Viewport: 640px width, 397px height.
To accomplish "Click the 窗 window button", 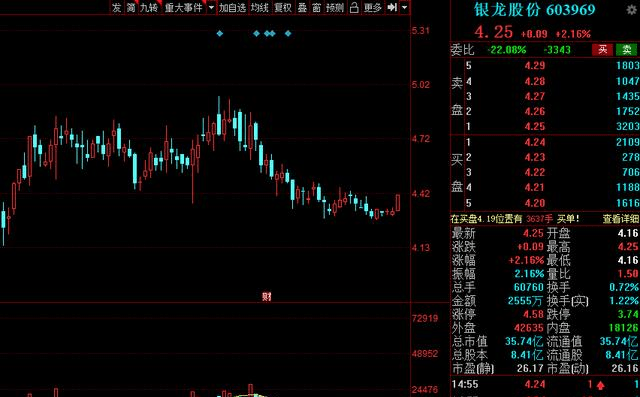I will point(317,7).
